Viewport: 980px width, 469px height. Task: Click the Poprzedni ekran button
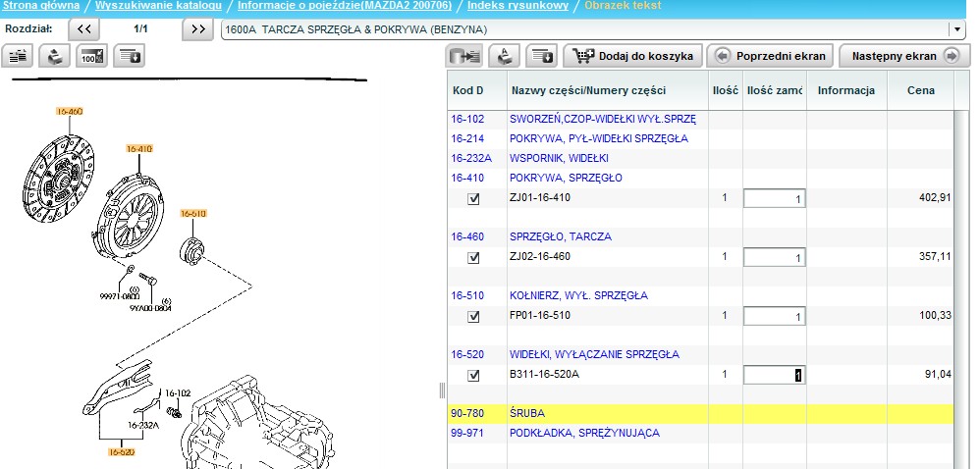770,56
